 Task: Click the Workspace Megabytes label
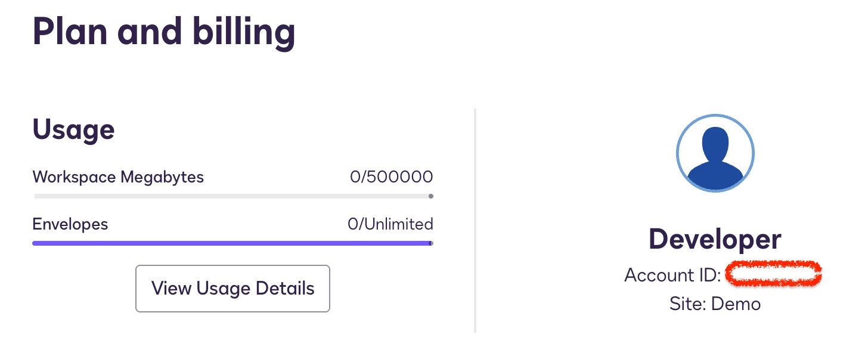[x=118, y=177]
